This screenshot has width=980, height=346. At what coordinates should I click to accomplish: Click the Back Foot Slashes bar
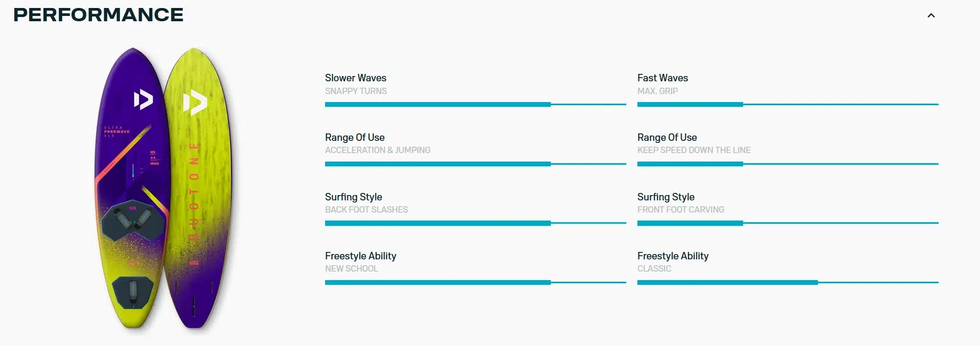pyautogui.click(x=475, y=223)
